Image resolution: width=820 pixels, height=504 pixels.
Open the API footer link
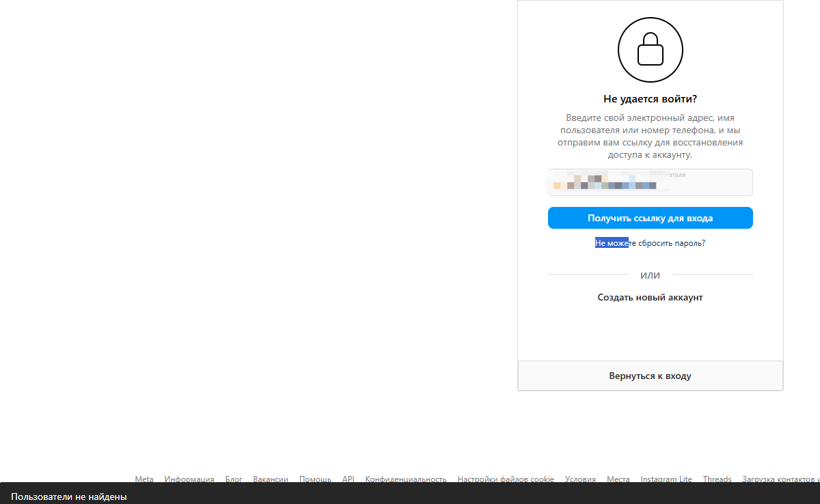348,479
